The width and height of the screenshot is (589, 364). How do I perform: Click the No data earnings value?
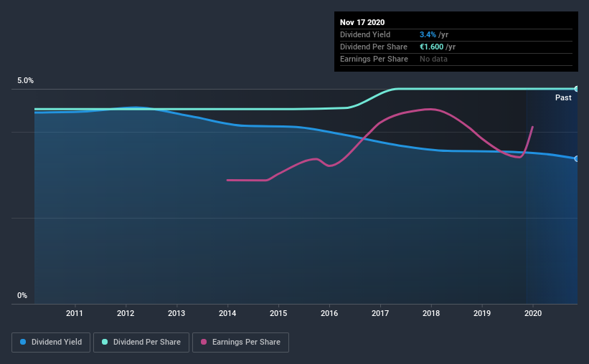[433, 59]
